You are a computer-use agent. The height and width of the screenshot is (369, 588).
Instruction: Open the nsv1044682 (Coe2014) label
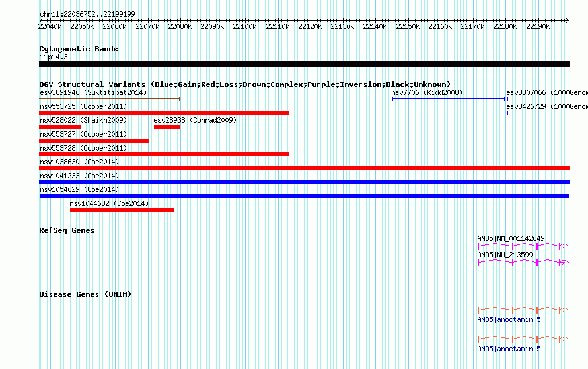109,203
